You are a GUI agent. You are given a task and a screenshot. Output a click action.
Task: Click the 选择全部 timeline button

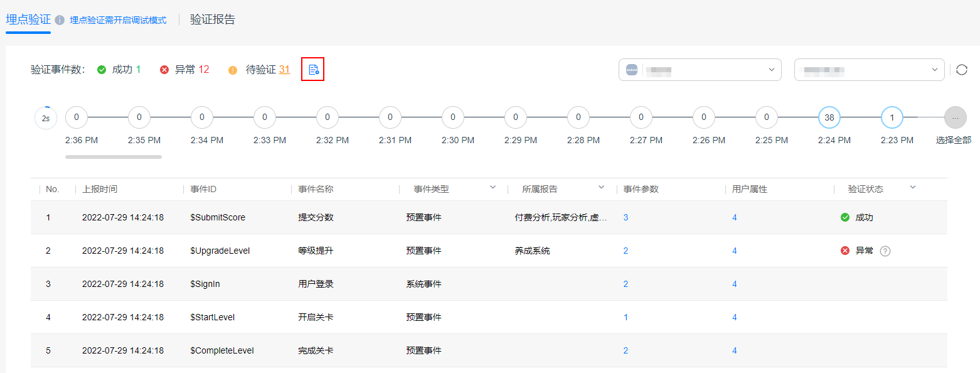[954, 141]
